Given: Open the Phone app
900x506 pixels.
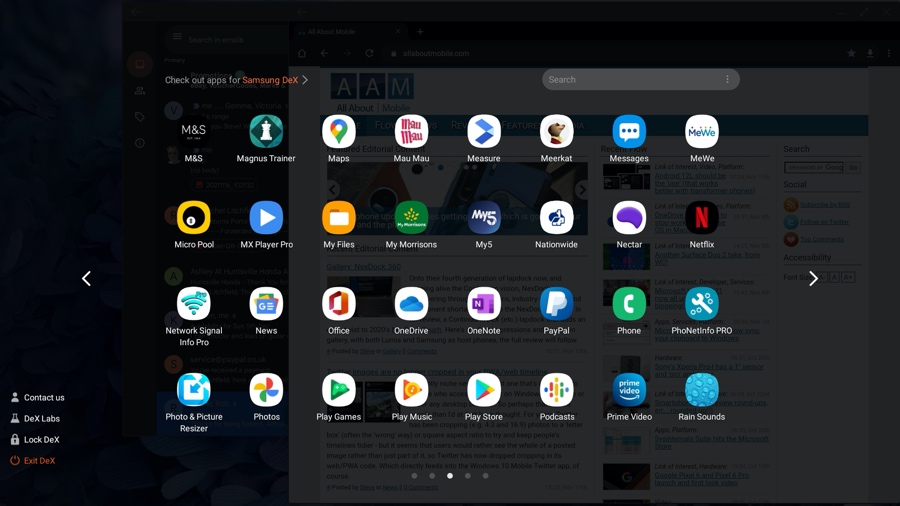Looking at the screenshot, I should point(629,304).
